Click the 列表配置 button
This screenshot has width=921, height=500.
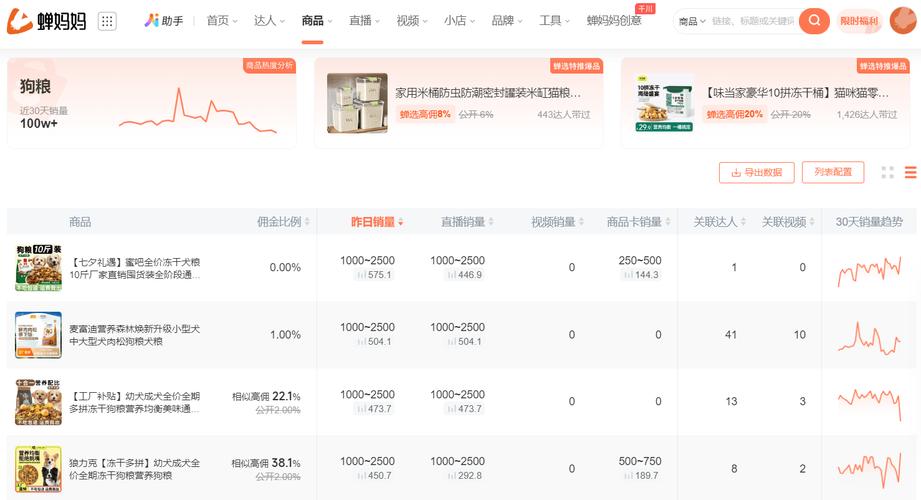click(832, 172)
